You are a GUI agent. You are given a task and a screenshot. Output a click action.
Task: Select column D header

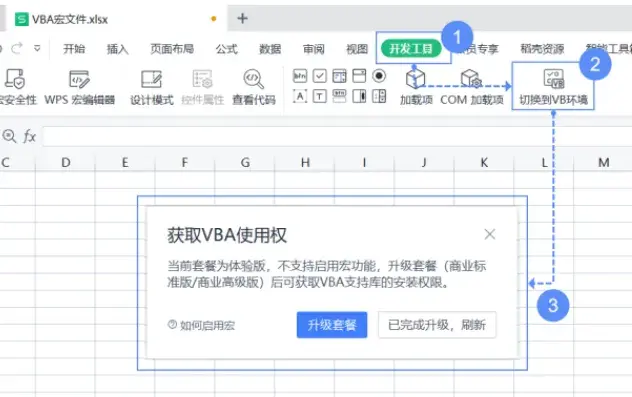pos(66,162)
